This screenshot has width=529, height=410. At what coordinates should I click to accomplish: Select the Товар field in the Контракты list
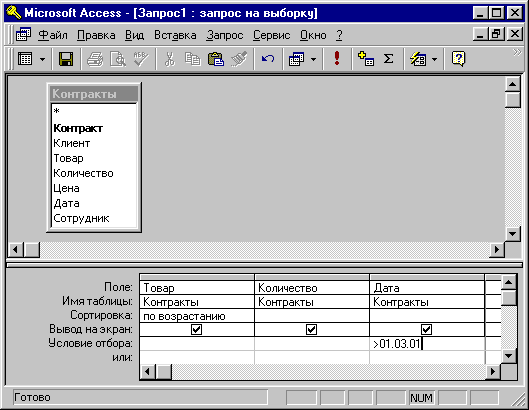(x=94, y=158)
